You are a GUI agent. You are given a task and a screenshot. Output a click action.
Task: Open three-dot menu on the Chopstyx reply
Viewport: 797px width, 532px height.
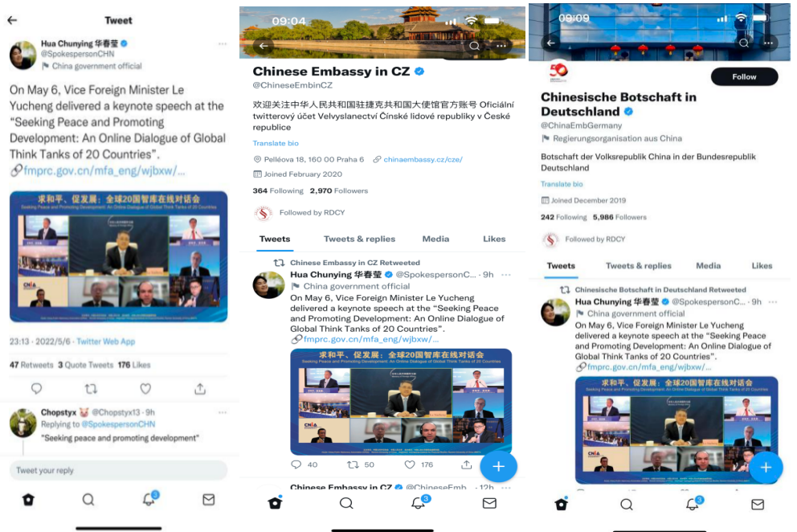point(222,412)
